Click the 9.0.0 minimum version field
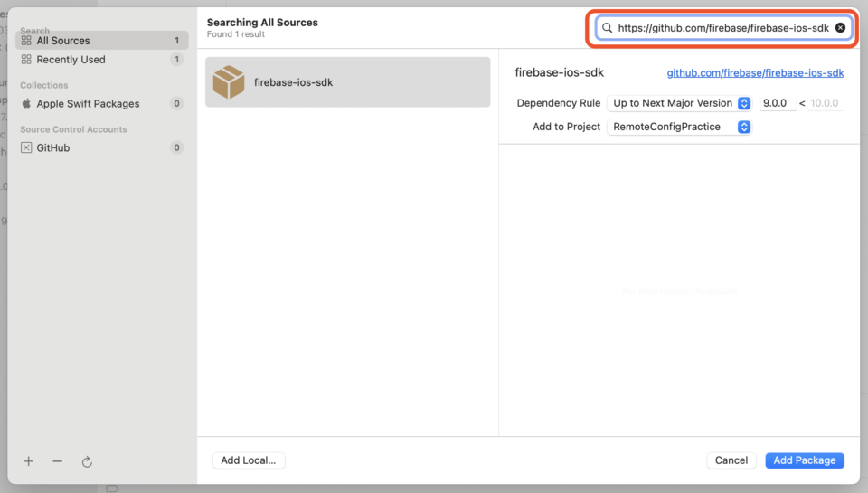Image resolution: width=868 pixels, height=493 pixels. [777, 103]
